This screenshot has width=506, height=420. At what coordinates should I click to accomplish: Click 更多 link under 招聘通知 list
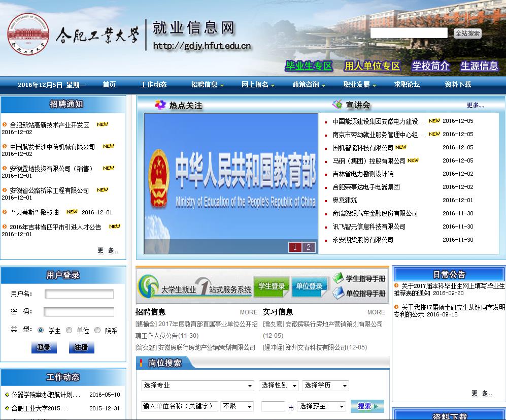(x=108, y=250)
